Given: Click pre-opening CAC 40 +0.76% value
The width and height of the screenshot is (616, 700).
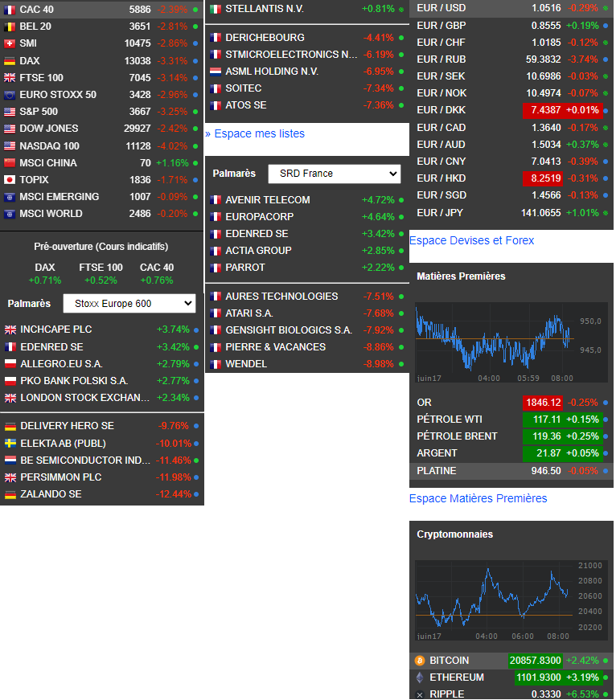Looking at the screenshot, I should coord(157,280).
